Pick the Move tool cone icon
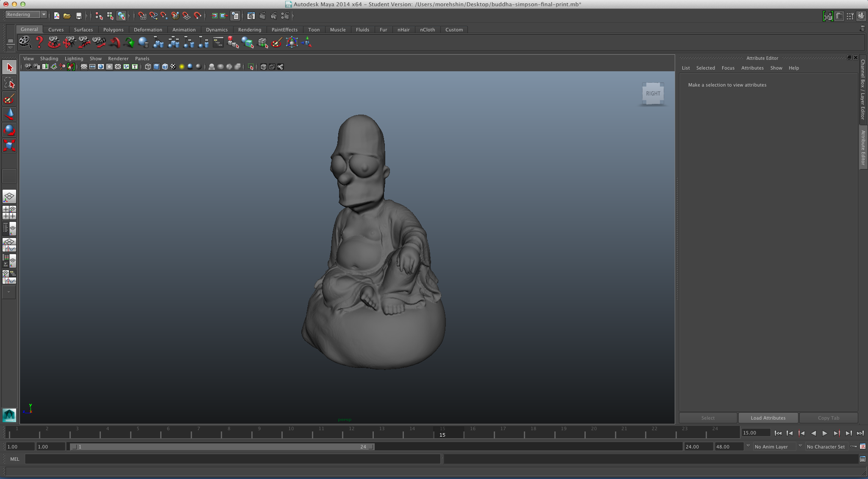Viewport: 868px width, 479px height. (x=9, y=114)
